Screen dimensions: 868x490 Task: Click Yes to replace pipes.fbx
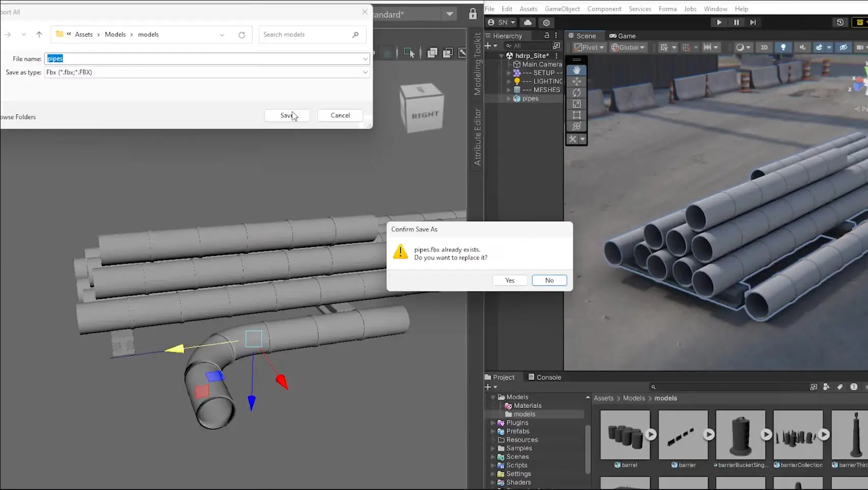(x=509, y=280)
